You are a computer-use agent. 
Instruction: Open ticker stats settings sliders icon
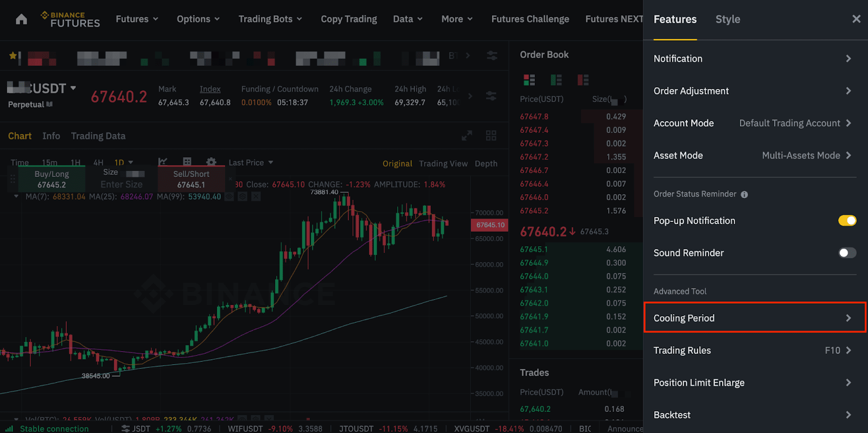491,96
